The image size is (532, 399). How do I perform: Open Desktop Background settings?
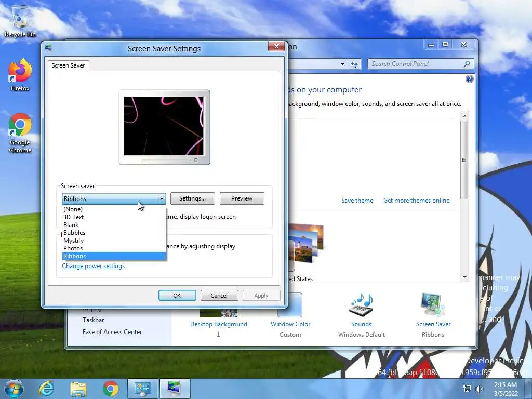(219, 323)
